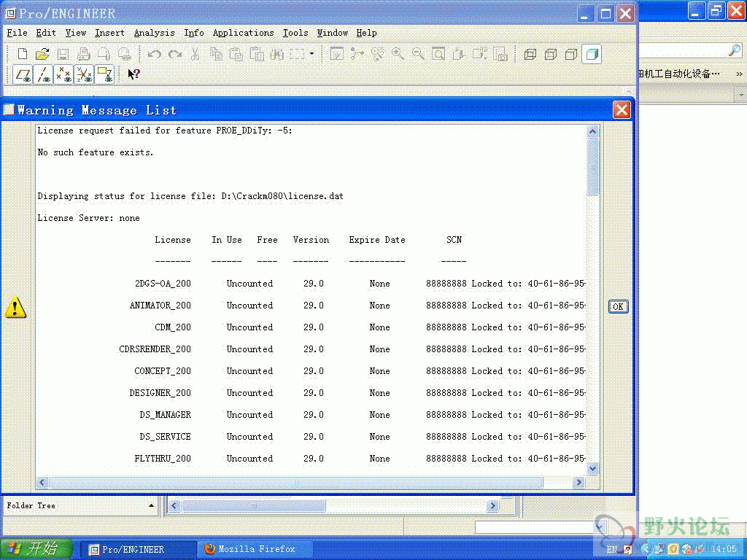This screenshot has width=747, height=560.
Task: Click the warning list horizontal scrollbar thumb
Action: 295,483
